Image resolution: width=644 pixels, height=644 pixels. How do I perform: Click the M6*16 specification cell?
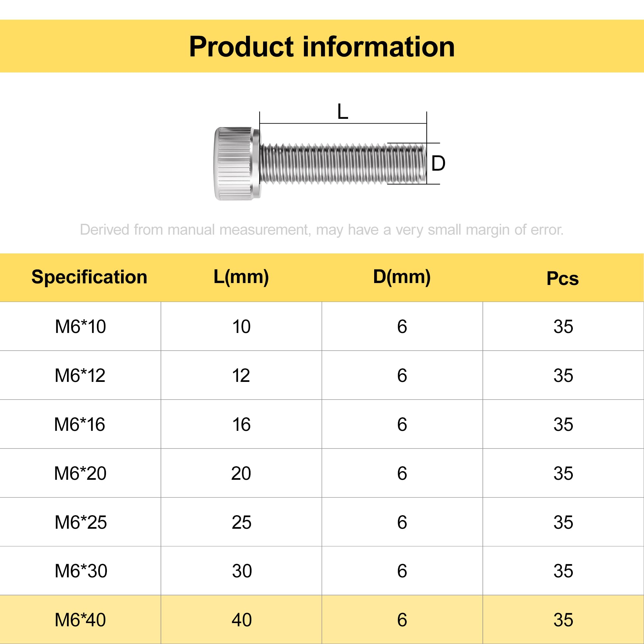tap(80, 424)
